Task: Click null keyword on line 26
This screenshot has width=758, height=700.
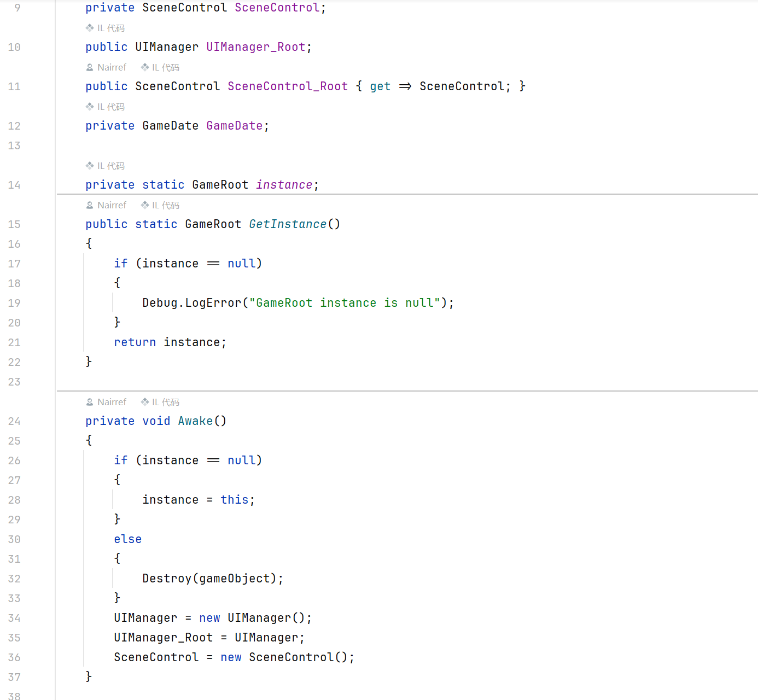Action: pos(242,460)
